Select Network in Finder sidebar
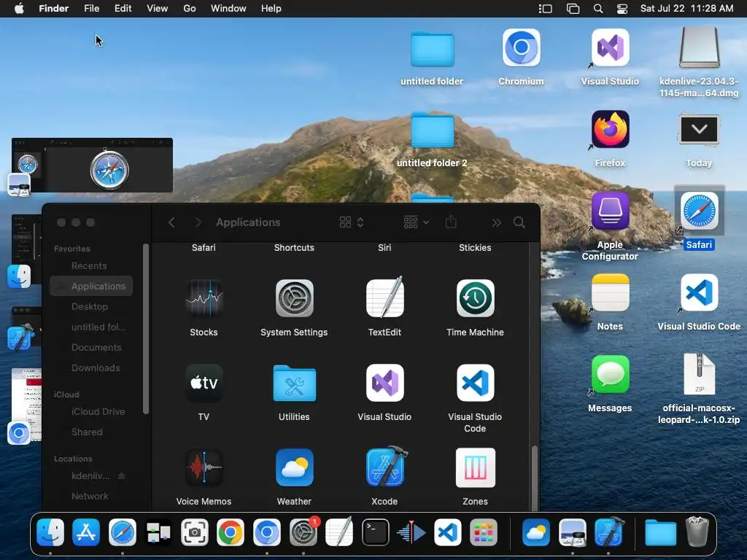747x560 pixels. coord(91,496)
